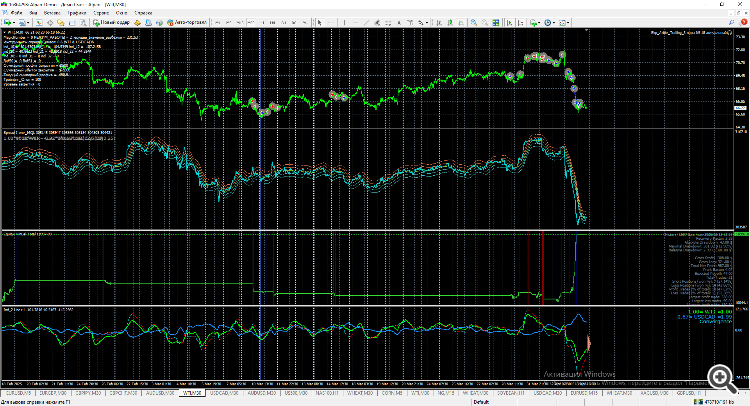The image size is (750, 406).
Task: Select the Crosshair tool
Action: point(331,22)
